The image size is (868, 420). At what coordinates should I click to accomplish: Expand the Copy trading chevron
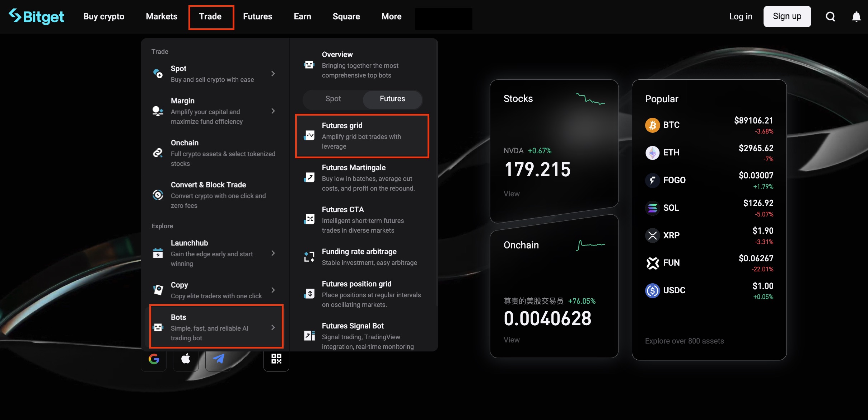tap(273, 290)
